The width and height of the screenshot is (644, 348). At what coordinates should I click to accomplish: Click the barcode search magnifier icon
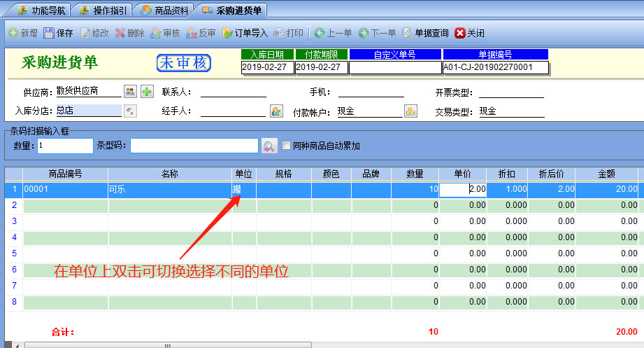269,146
